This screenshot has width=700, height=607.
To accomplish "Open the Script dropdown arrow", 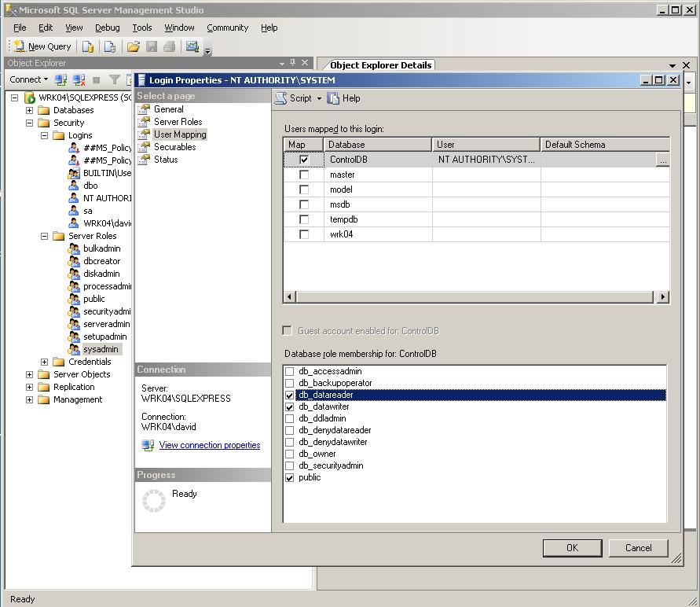I will (x=319, y=99).
